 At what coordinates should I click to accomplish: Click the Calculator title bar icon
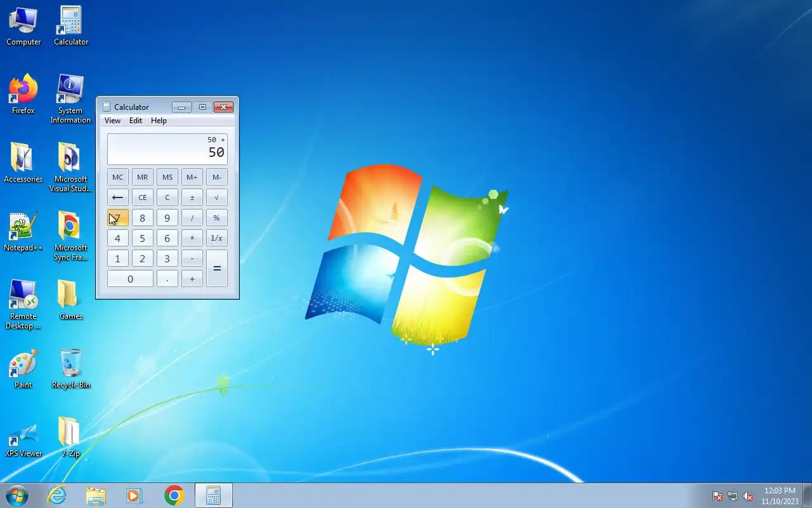click(x=106, y=107)
